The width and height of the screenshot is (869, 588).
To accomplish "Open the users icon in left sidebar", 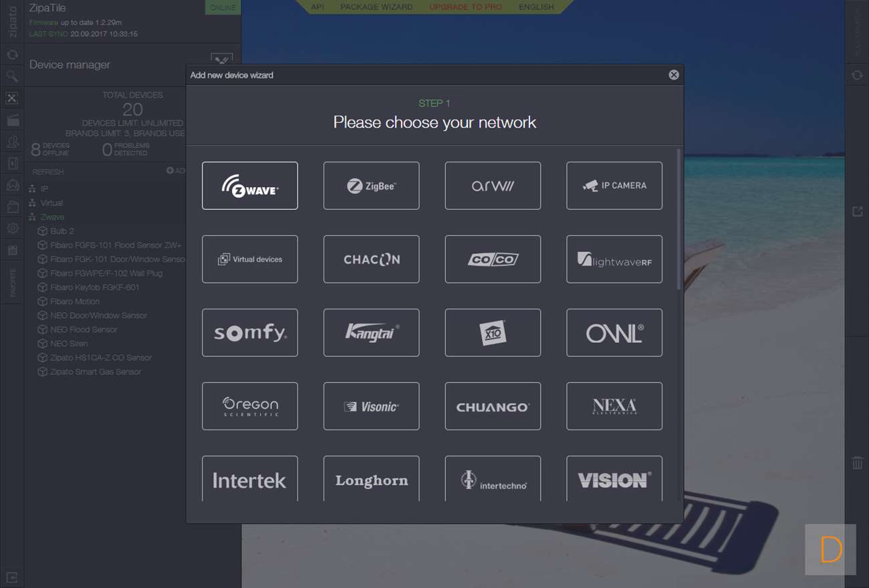I will 12,142.
